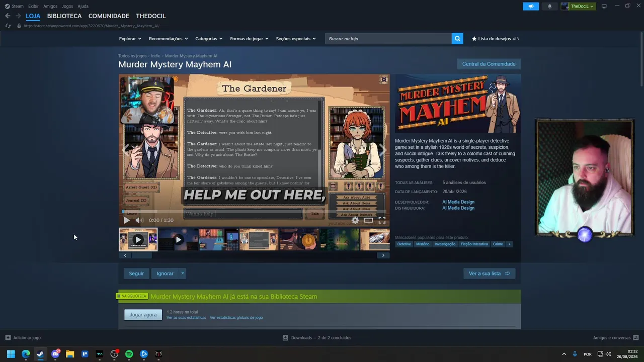
Task: Open the Friends and chat icon
Action: [x=636, y=338]
